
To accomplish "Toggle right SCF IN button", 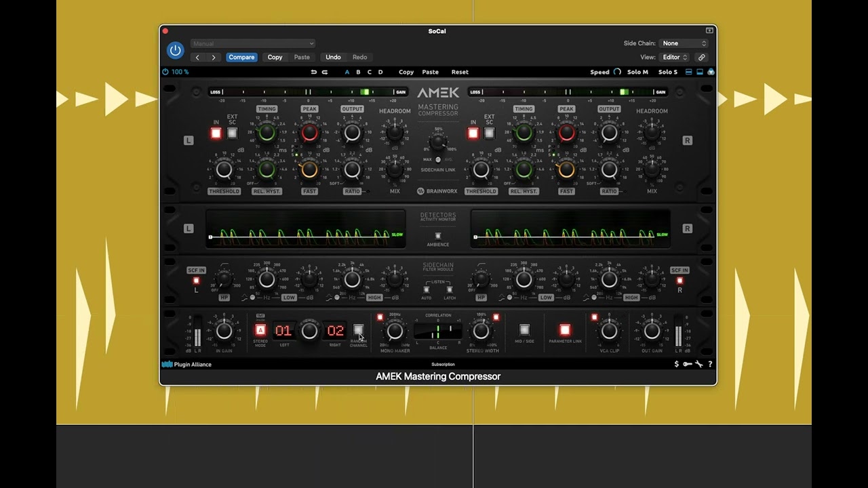I will [679, 281].
